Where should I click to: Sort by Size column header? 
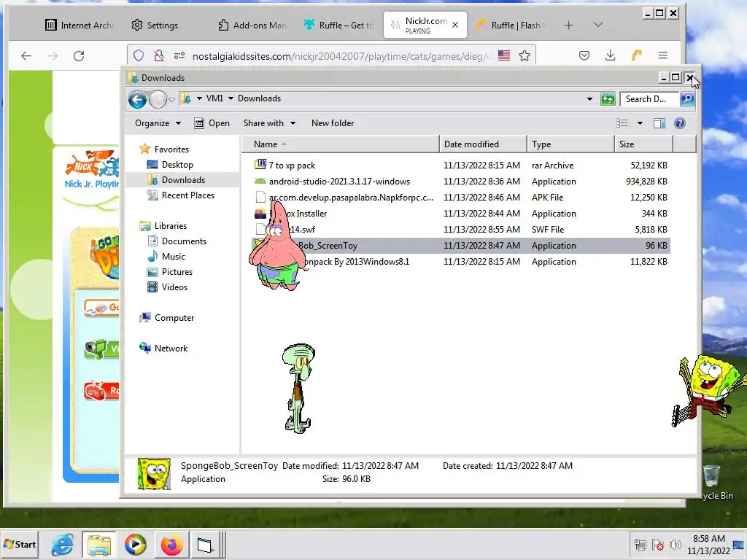pos(643,144)
